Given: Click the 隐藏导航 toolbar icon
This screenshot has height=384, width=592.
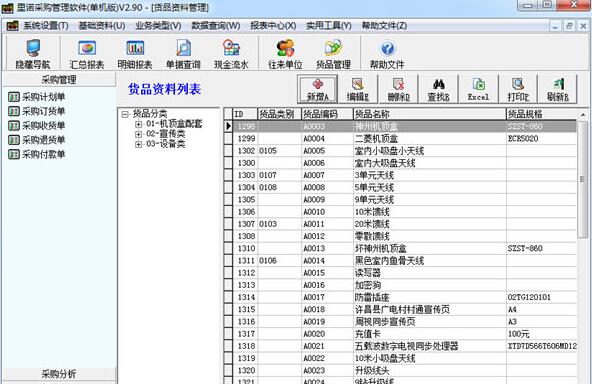Looking at the screenshot, I should (33, 54).
